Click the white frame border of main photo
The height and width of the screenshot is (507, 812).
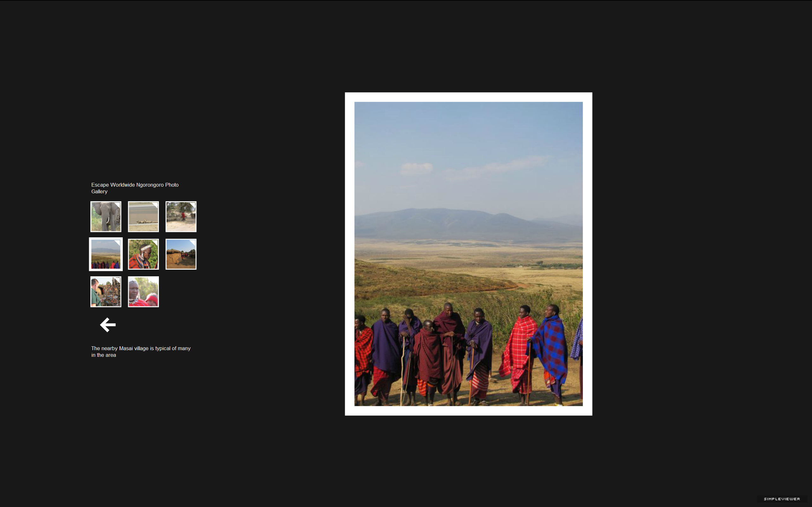pyautogui.click(x=468, y=97)
